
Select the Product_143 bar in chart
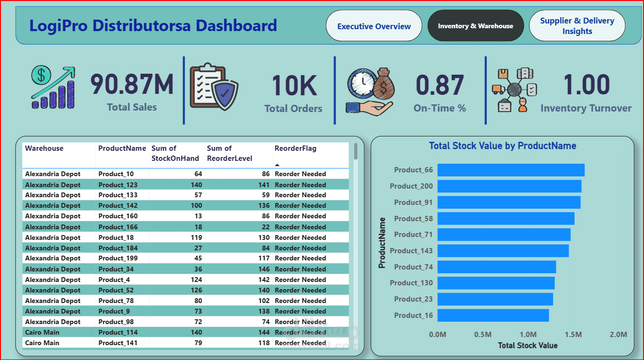(x=503, y=251)
